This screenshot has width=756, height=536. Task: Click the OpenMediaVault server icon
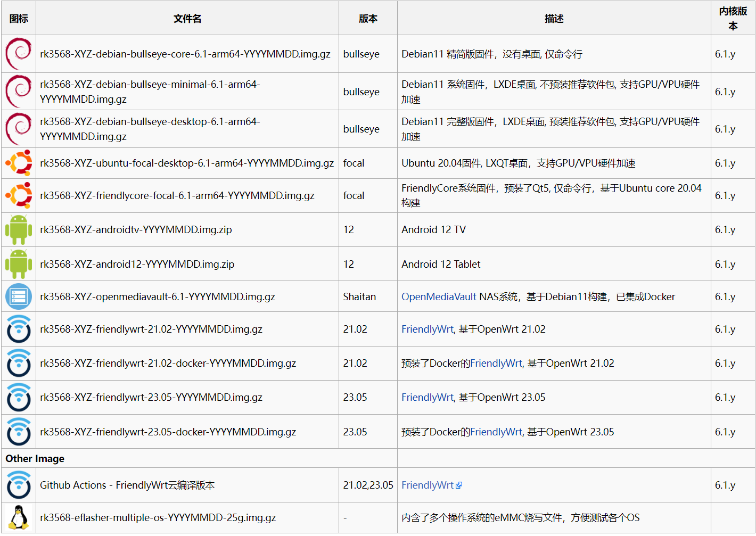click(19, 296)
